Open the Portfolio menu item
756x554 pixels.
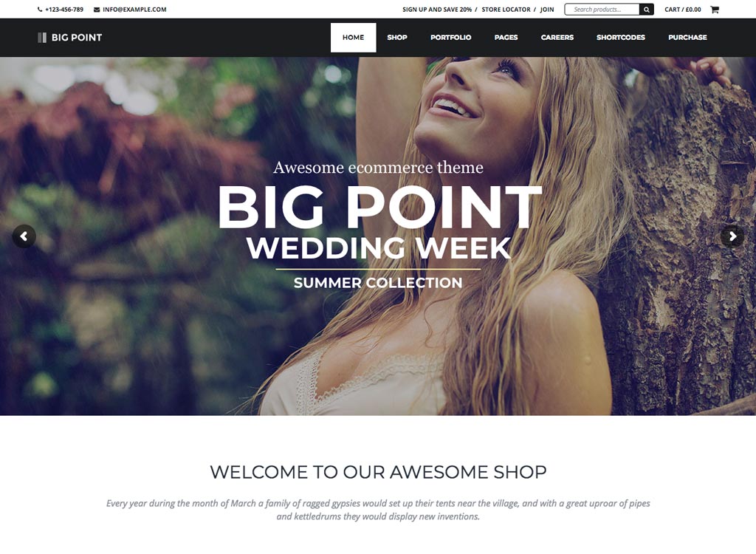[451, 37]
